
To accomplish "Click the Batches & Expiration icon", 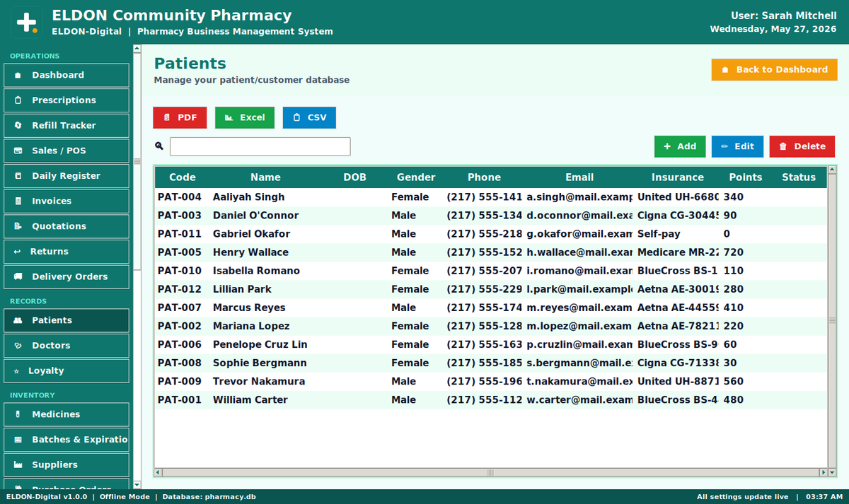I will [18, 440].
